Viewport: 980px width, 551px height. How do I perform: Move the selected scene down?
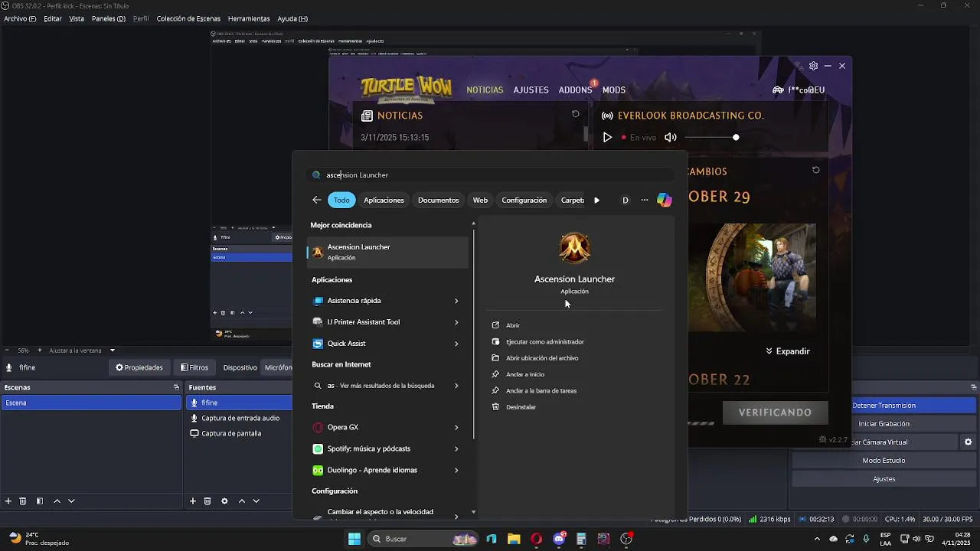point(71,501)
